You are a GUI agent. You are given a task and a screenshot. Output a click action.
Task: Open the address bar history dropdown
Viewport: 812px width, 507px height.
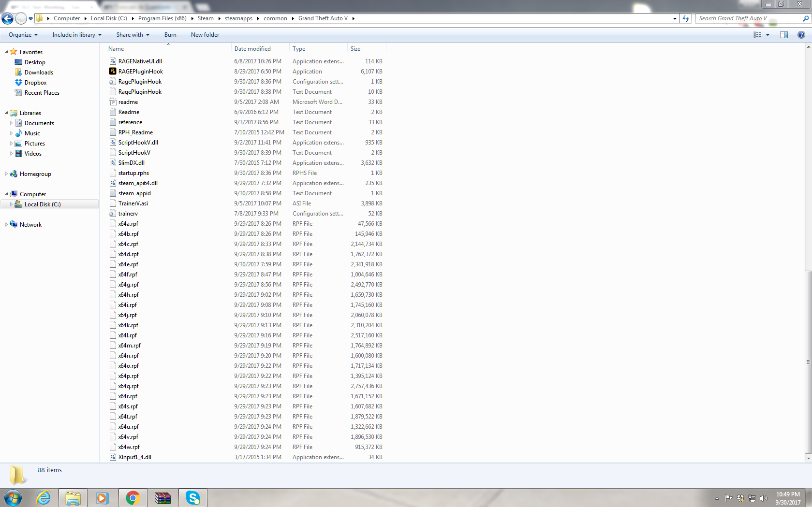click(x=675, y=18)
